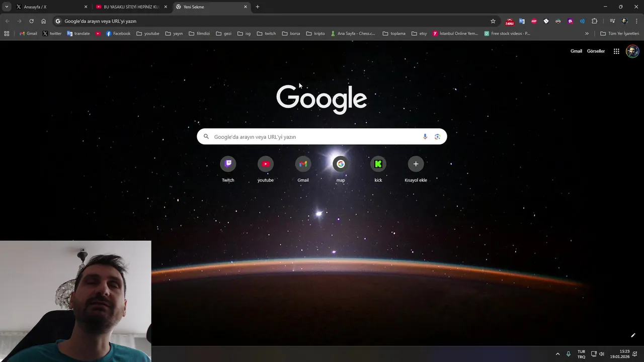This screenshot has width=644, height=362.
Task: Show hidden system tray icons
Action: [x=557, y=354]
